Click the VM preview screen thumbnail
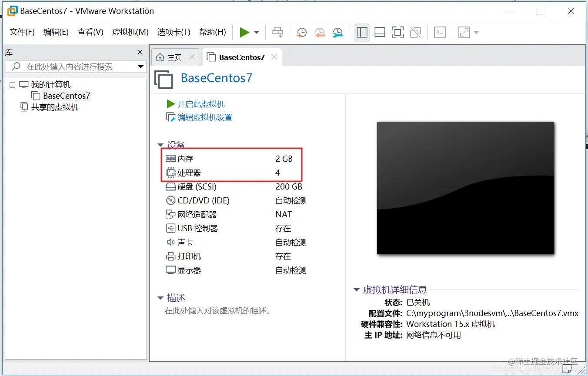This screenshot has width=588, height=376. pyautogui.click(x=465, y=188)
